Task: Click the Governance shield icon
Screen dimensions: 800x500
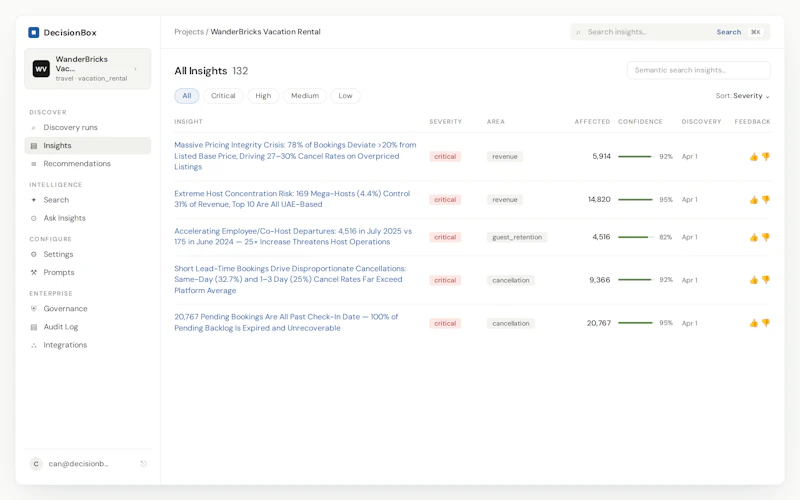Action: [x=34, y=309]
